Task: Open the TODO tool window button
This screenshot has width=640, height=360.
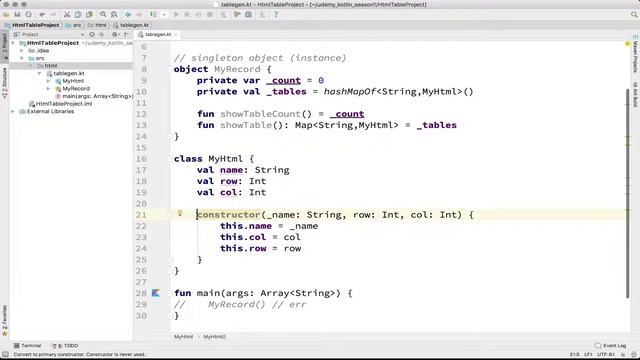Action: click(x=65, y=346)
